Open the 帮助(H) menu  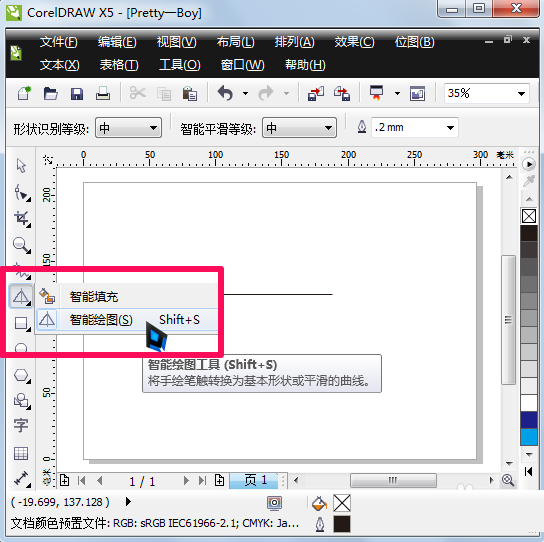305,65
